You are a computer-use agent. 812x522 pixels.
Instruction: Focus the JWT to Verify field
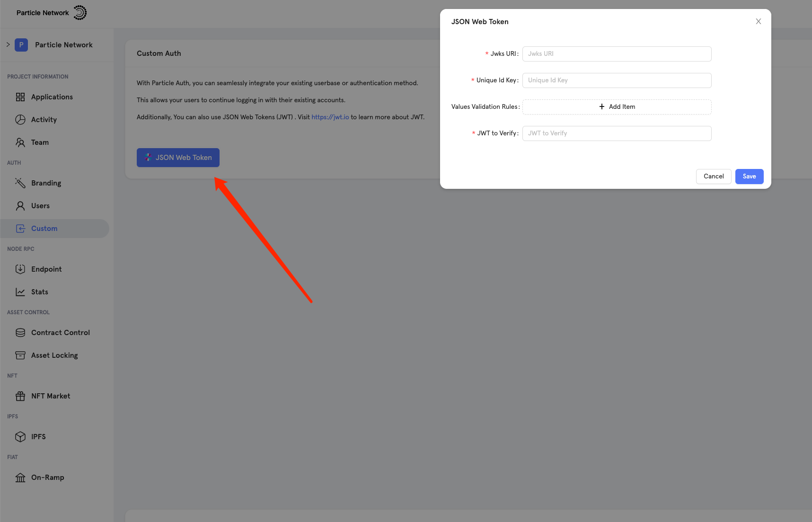click(617, 133)
